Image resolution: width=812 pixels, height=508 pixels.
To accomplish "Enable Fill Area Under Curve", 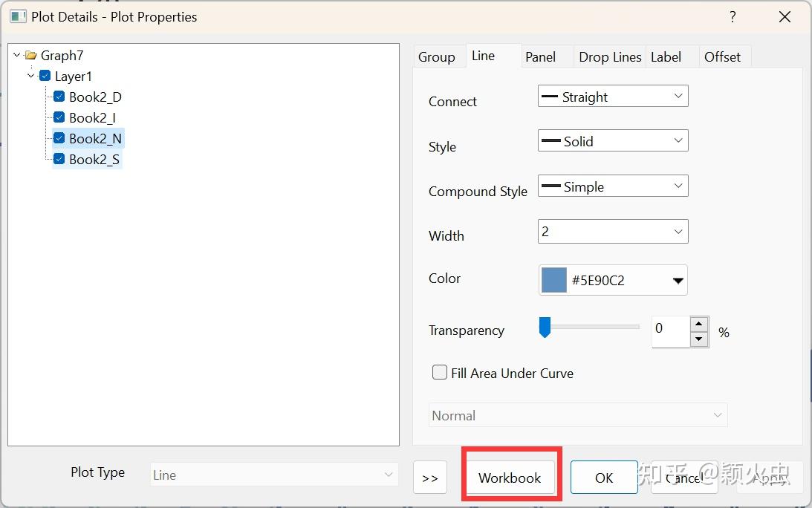I will [x=440, y=373].
